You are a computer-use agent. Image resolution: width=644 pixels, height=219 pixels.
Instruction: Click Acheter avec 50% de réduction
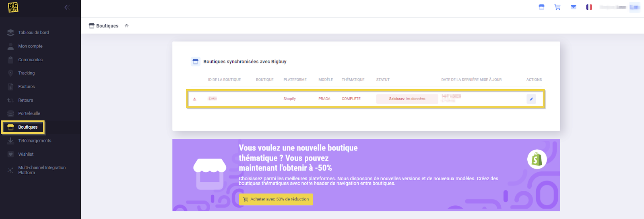click(x=276, y=199)
